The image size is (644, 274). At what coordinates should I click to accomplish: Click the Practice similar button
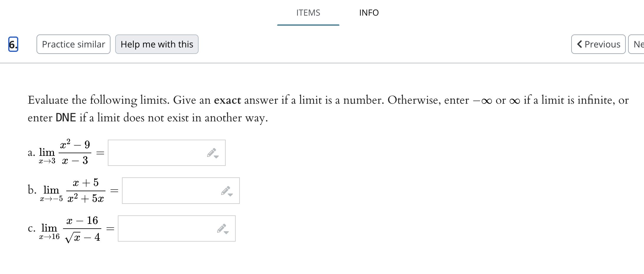[73, 44]
